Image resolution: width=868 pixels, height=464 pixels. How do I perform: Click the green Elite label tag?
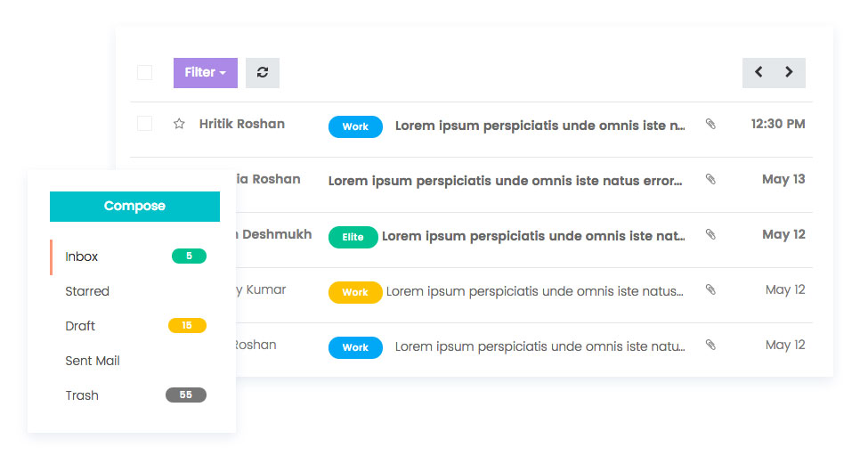(353, 237)
